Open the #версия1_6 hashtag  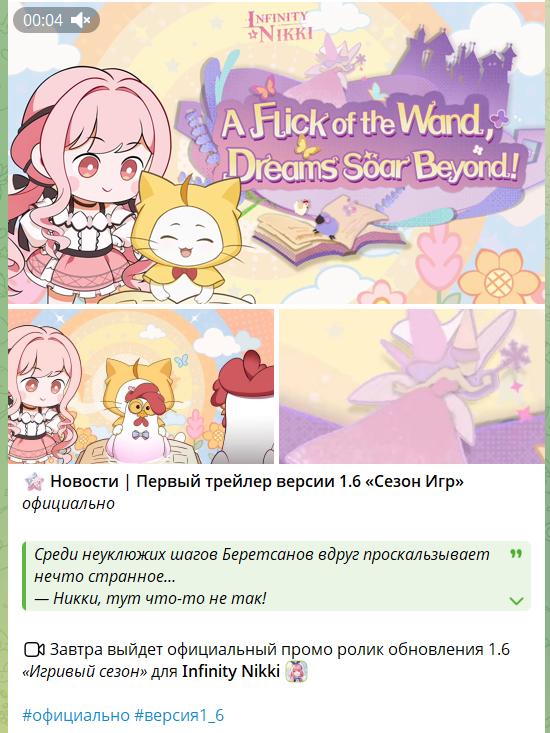[179, 715]
